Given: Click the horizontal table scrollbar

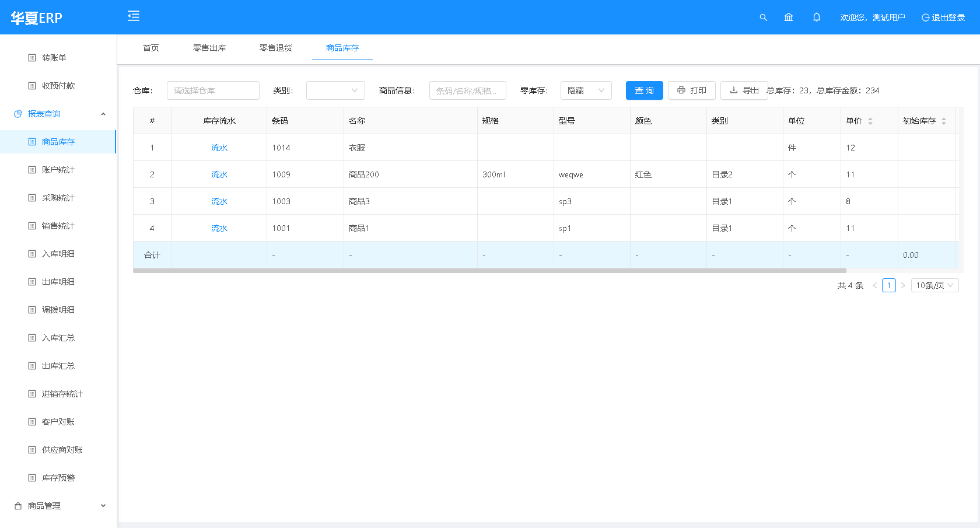Looking at the screenshot, I should pyautogui.click(x=489, y=271).
